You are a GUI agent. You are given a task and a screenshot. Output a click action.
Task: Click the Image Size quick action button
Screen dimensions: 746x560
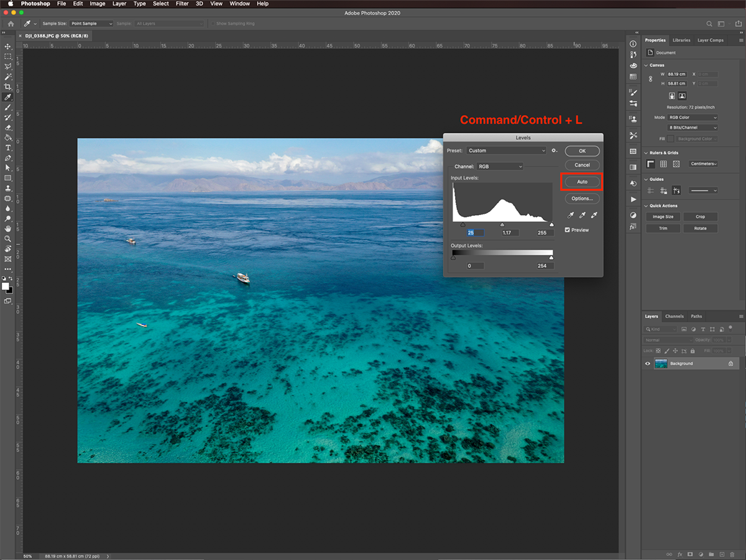pos(663,217)
